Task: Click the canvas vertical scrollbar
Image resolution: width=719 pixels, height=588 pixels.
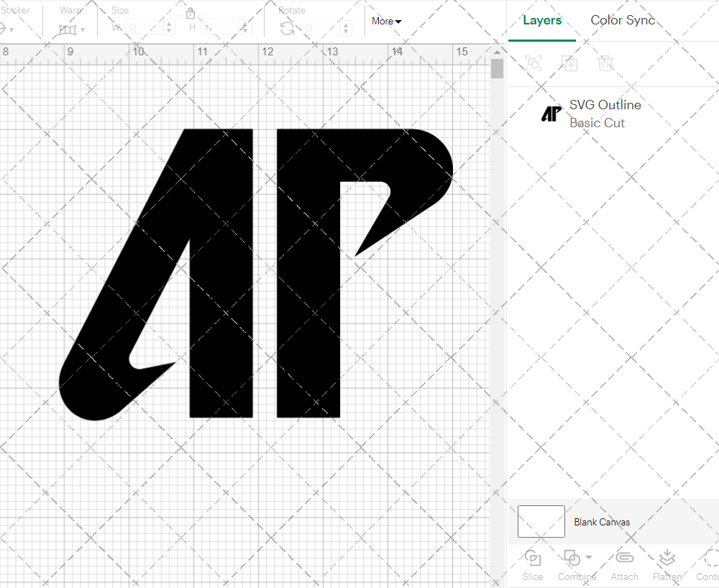Action: (497, 68)
